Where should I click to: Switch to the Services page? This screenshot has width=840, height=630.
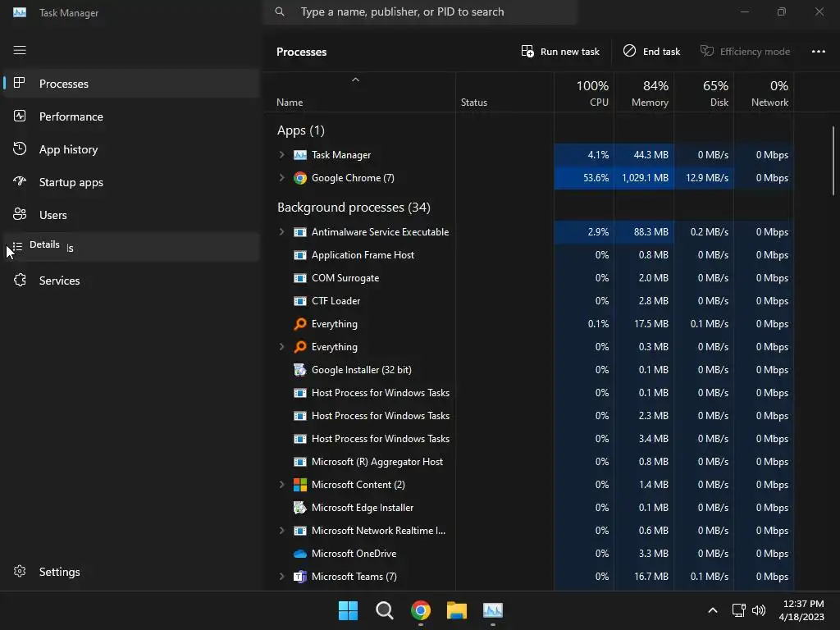point(131,281)
